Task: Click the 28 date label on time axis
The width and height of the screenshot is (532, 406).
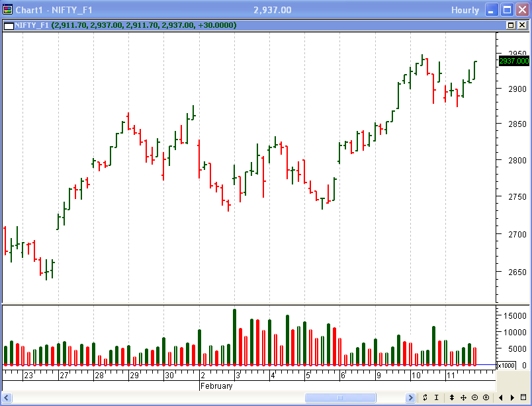Action: click(x=99, y=376)
